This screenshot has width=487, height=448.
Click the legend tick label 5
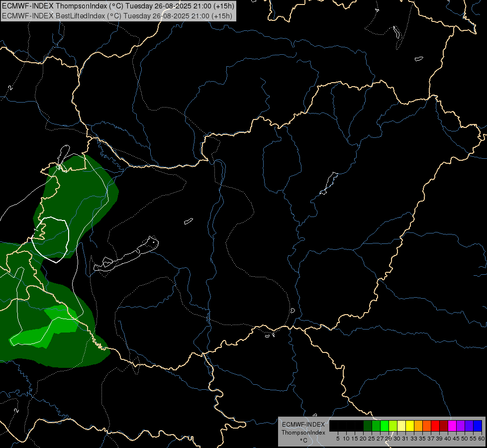point(338,439)
